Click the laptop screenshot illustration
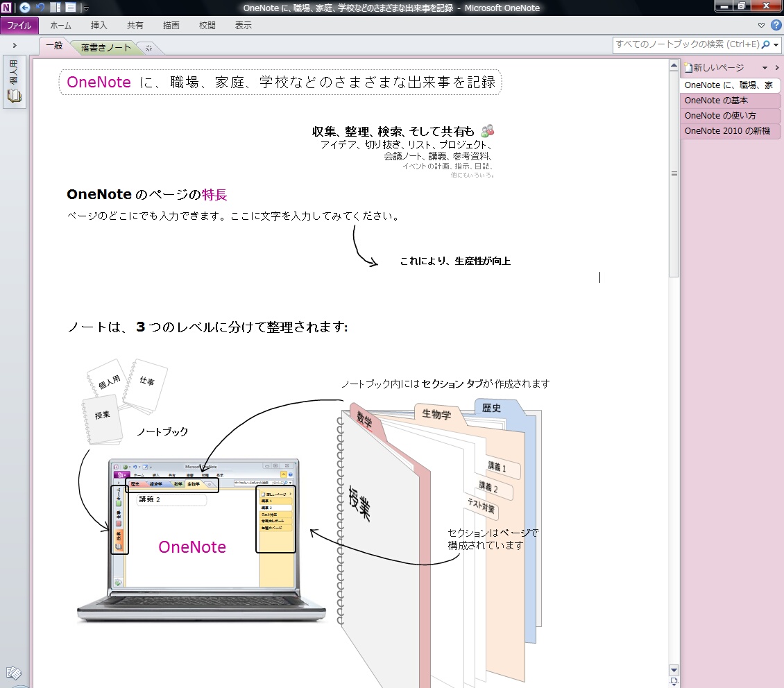Viewport: 784px width, 688px height. 202,540
